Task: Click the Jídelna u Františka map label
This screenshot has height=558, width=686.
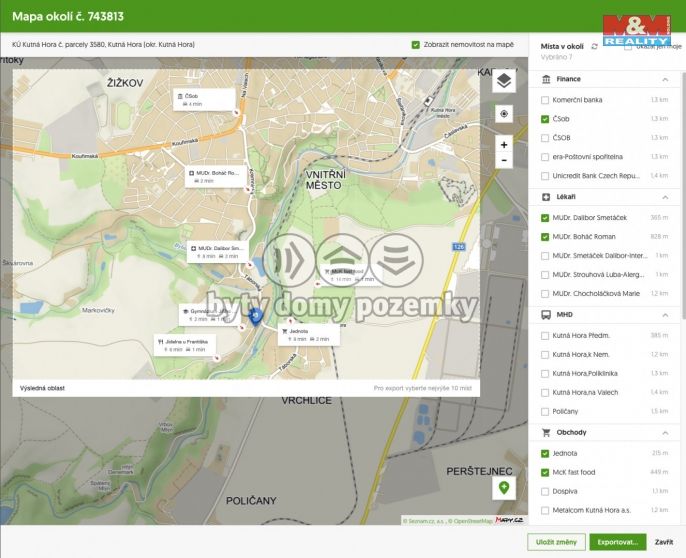Action: pyautogui.click(x=186, y=345)
